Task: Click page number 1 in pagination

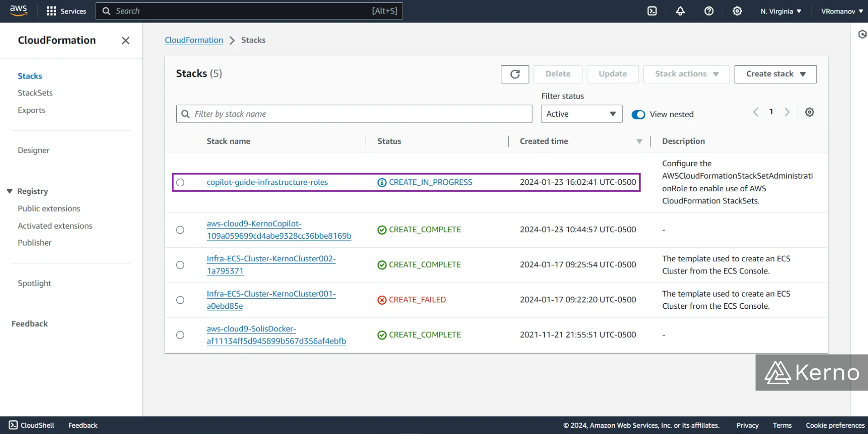Action: [x=771, y=112]
